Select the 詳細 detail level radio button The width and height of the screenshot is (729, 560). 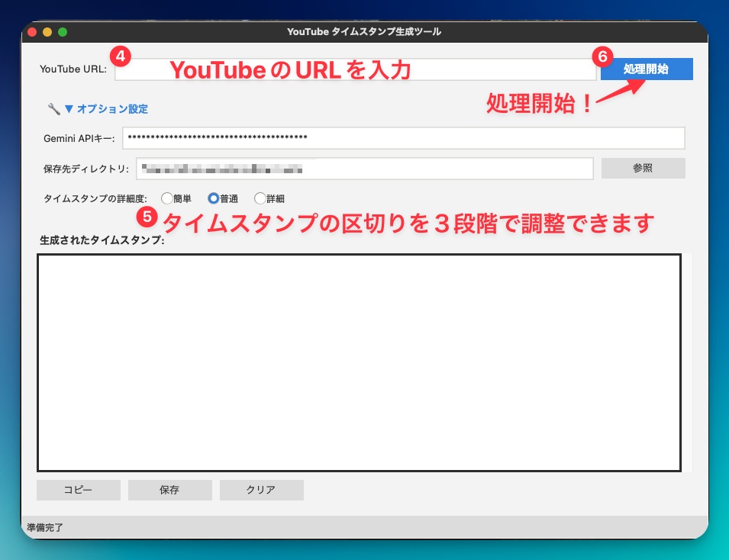click(x=260, y=198)
